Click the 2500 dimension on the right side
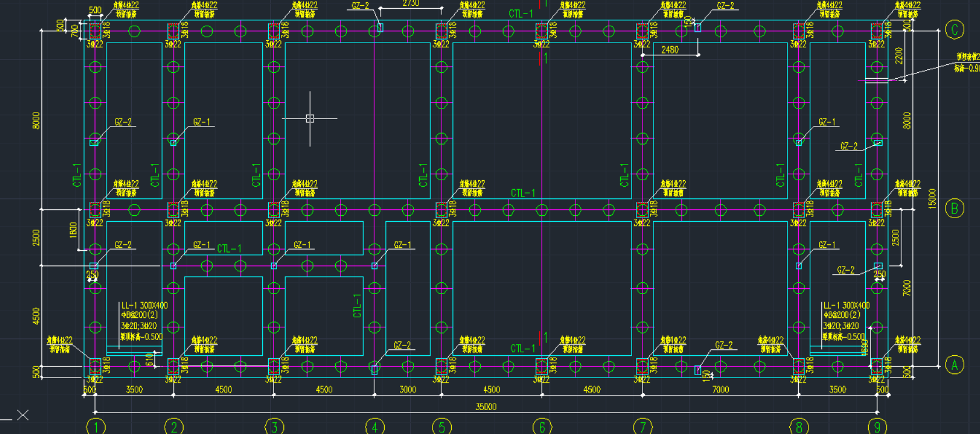The height and width of the screenshot is (434, 980). [895, 238]
